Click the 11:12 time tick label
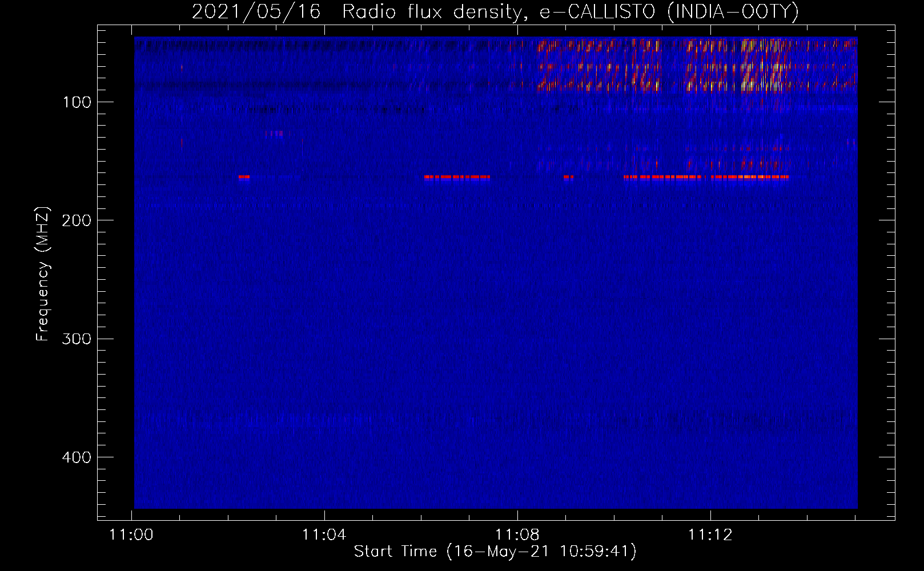924x571 pixels. click(710, 534)
